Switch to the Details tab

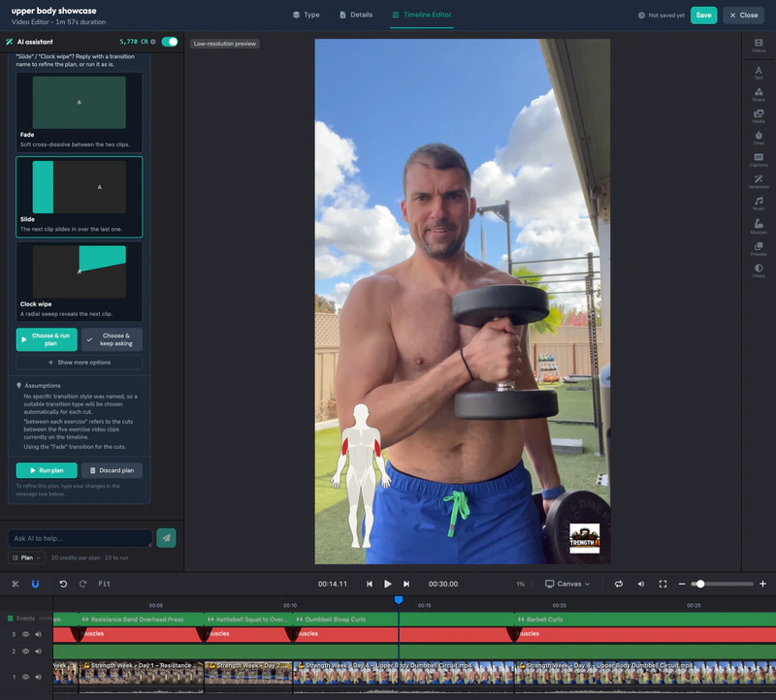pos(356,15)
